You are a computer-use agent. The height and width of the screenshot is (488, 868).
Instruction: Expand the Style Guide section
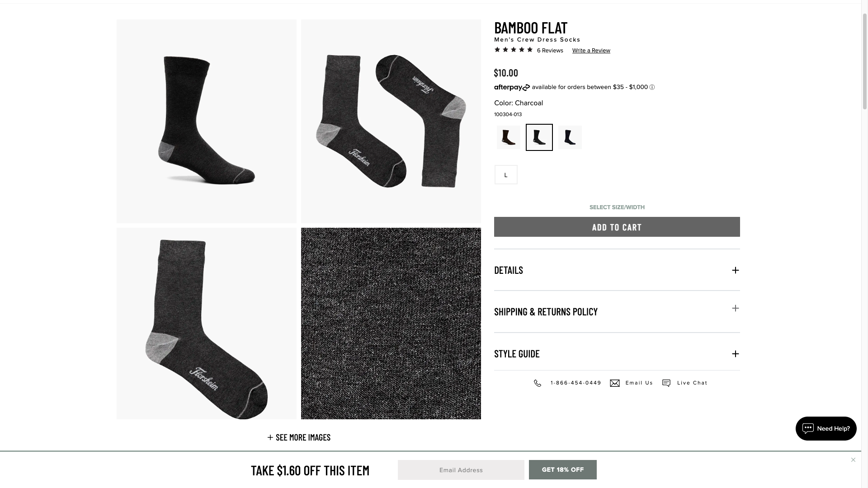pos(617,353)
